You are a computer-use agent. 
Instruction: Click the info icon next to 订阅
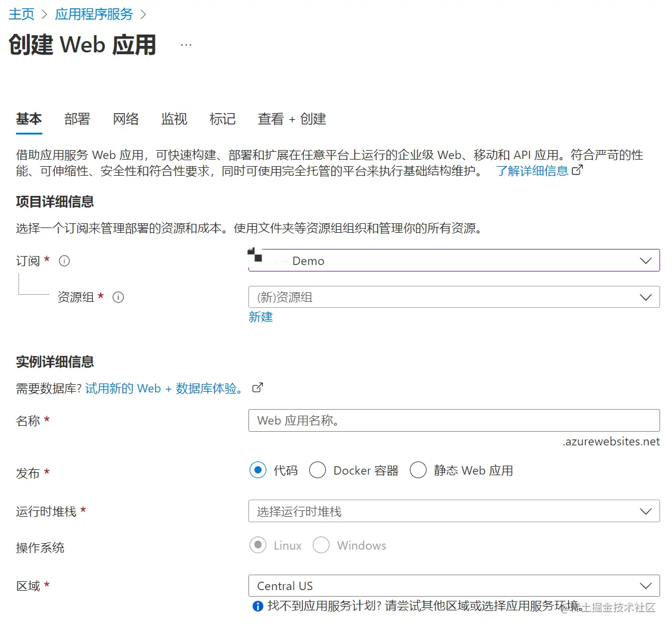pos(64,261)
